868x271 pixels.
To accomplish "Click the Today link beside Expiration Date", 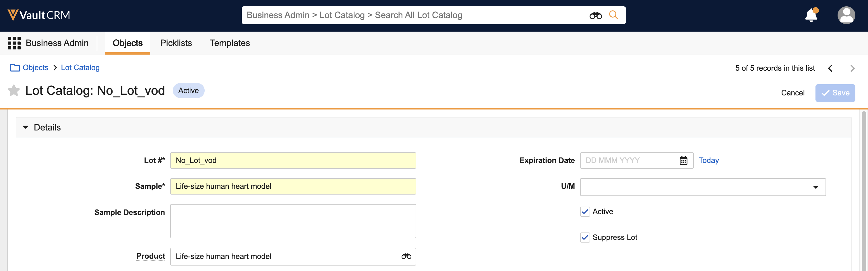I will coord(709,161).
